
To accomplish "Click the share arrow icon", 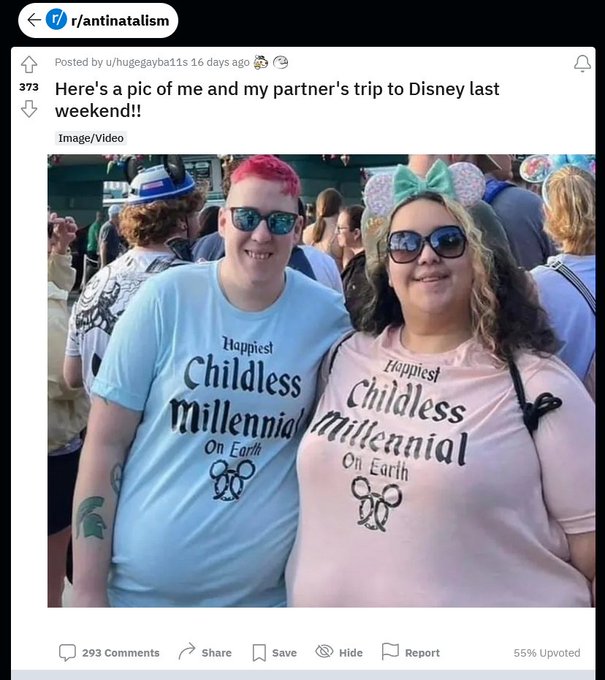I will pos(186,652).
